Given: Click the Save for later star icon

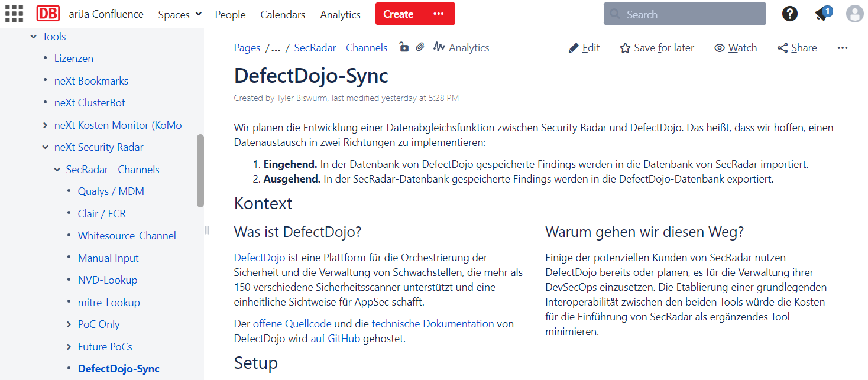Looking at the screenshot, I should (x=625, y=48).
